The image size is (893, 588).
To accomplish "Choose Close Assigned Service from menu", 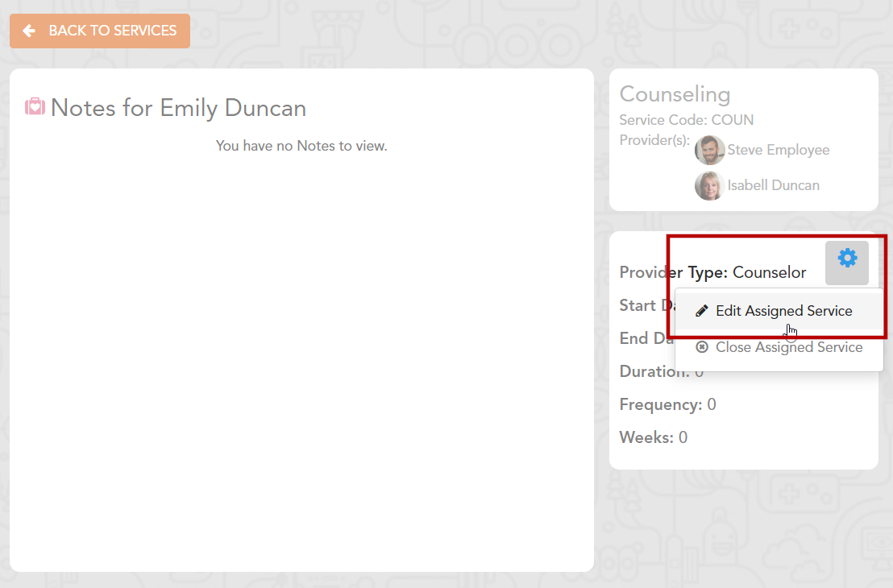I will click(788, 347).
